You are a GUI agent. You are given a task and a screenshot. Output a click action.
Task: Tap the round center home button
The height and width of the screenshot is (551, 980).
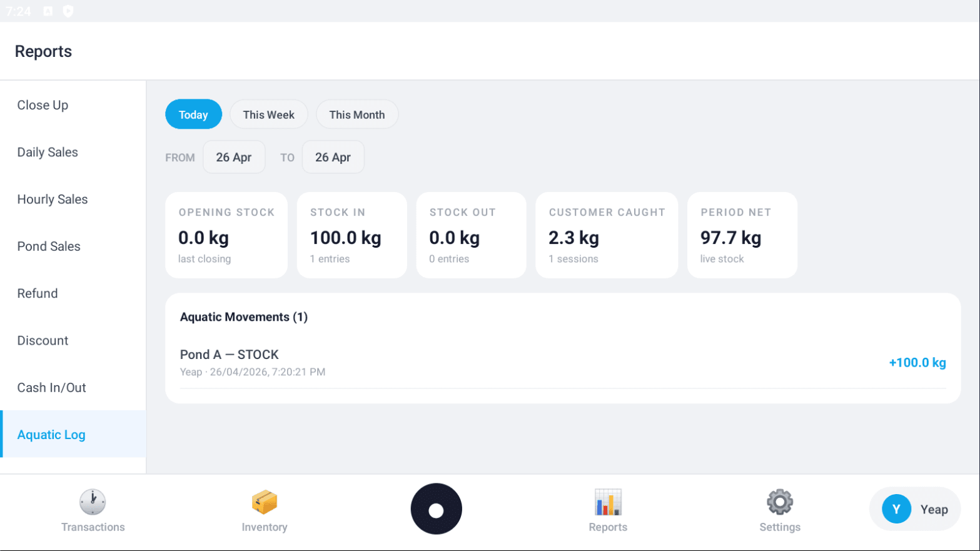pos(436,509)
